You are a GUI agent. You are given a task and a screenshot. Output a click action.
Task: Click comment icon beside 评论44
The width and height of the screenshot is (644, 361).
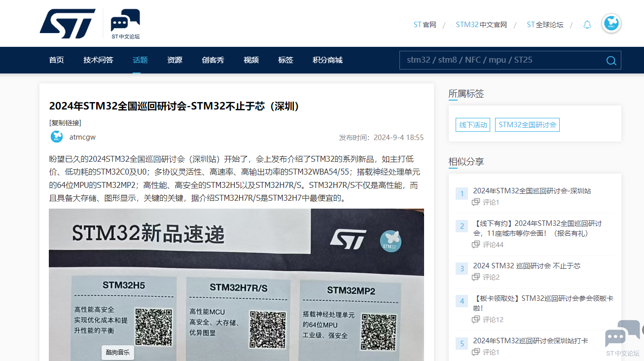coord(476,245)
